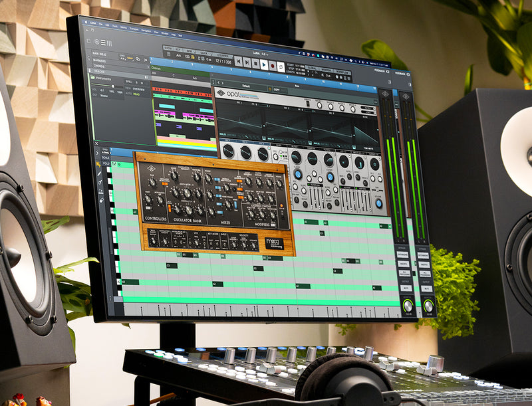Close the piano roll editor with X

pyautogui.click(x=96, y=144)
